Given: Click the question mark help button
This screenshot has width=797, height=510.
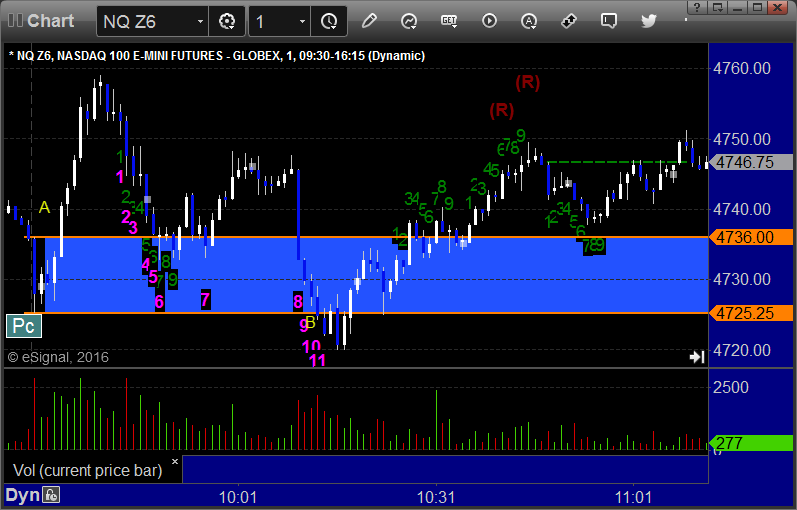Looking at the screenshot, I should (697, 8).
